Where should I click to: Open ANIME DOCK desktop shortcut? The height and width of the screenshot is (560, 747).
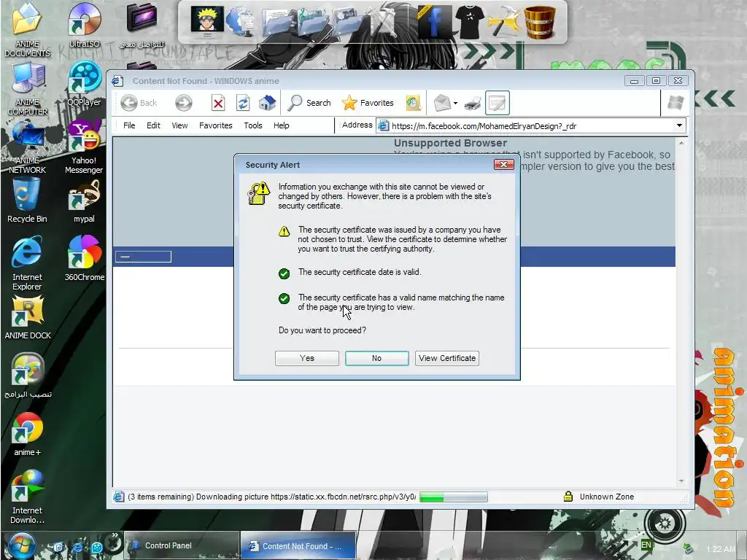pos(28,318)
